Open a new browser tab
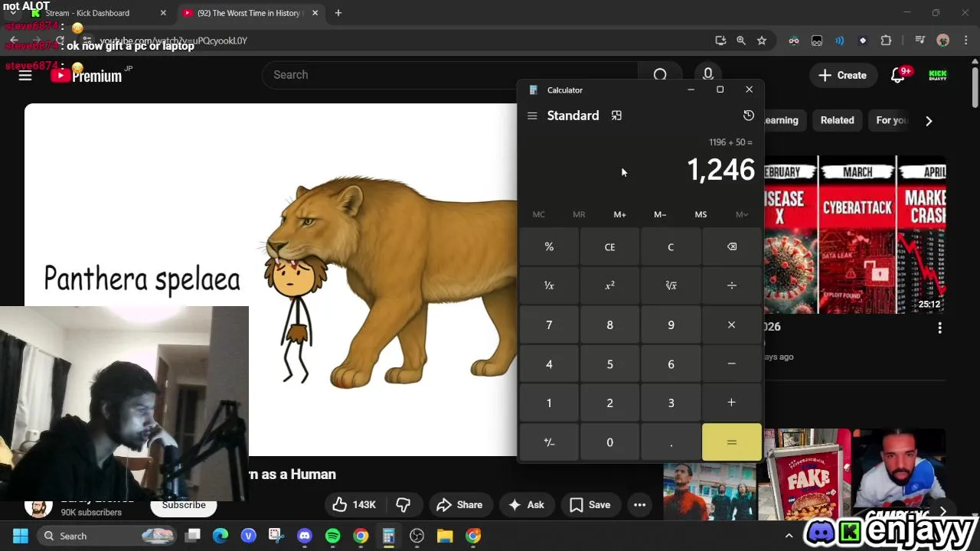 coord(338,13)
